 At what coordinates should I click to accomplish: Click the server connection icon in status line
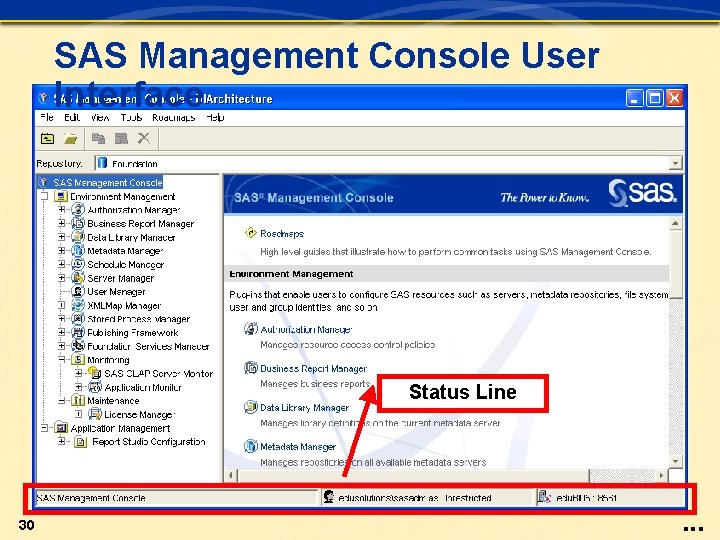545,497
